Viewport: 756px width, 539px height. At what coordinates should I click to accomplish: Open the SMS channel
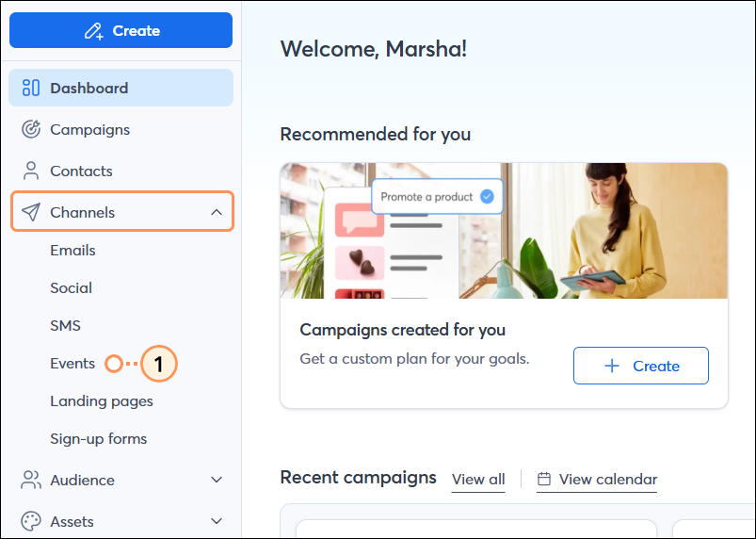65,326
